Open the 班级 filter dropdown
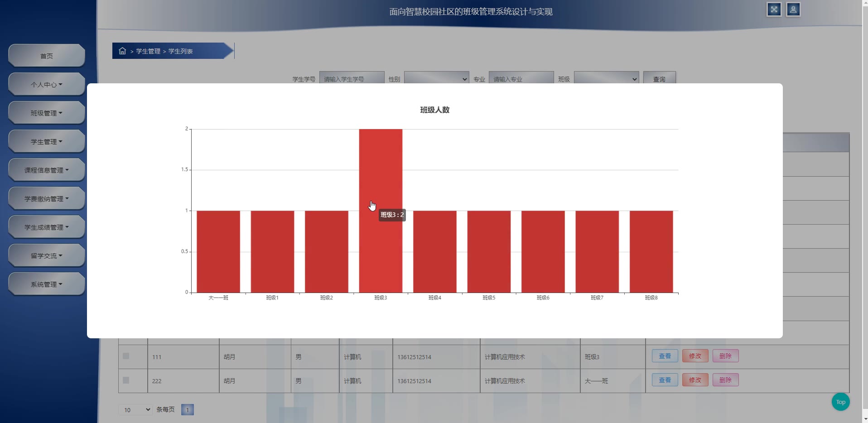The height and width of the screenshot is (423, 868). point(607,77)
